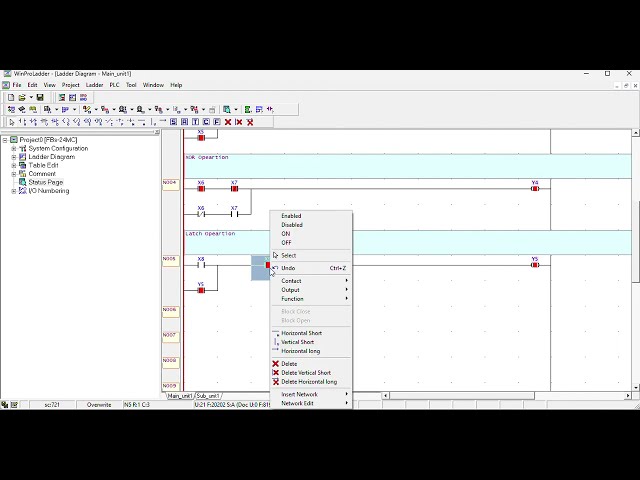Click the N006 network label
640x480 pixels.
click(x=171, y=312)
